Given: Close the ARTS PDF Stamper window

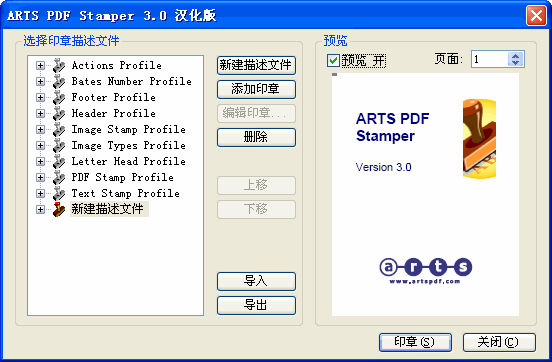Looking at the screenshot, I should pos(536,15).
